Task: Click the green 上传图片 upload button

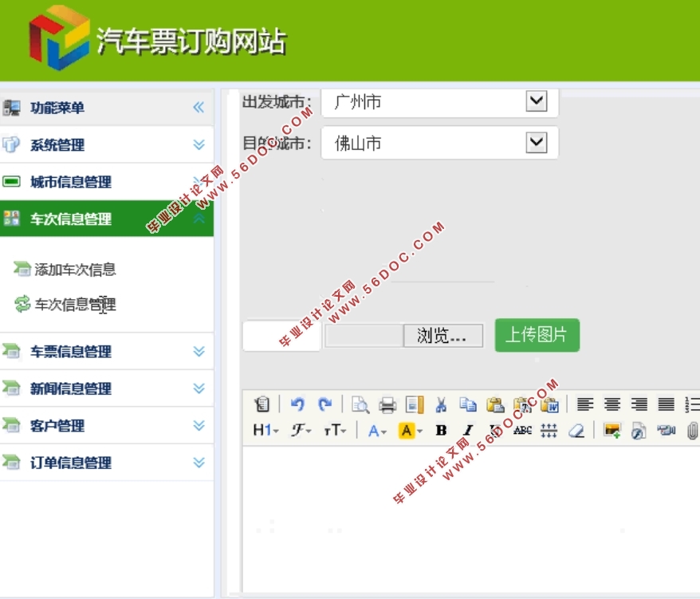Action: (537, 335)
